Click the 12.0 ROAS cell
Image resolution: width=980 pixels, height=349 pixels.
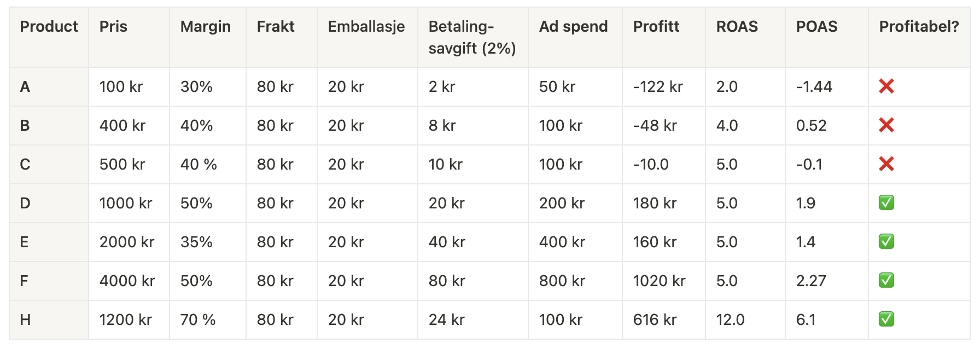[746, 319]
